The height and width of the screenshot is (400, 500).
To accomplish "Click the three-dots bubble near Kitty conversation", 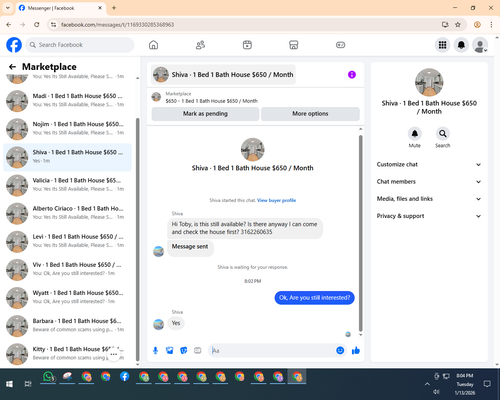I will click(x=114, y=355).
